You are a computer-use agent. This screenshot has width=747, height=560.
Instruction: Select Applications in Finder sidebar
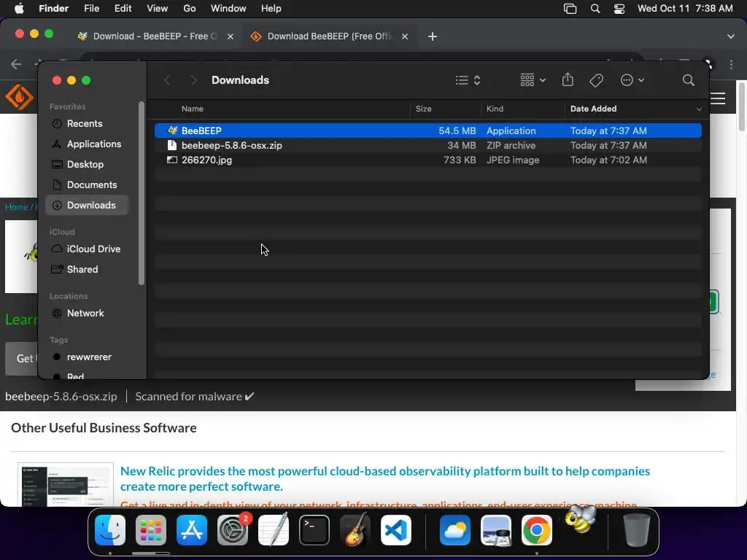click(x=87, y=144)
